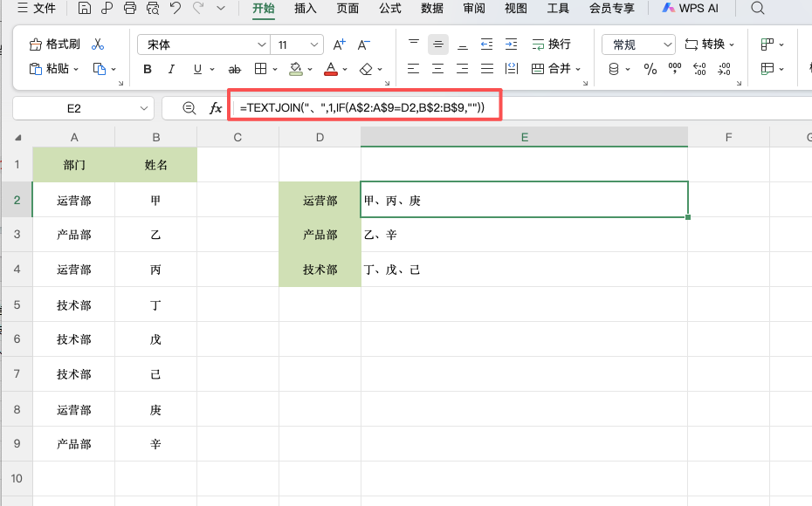Align text left

click(413, 68)
